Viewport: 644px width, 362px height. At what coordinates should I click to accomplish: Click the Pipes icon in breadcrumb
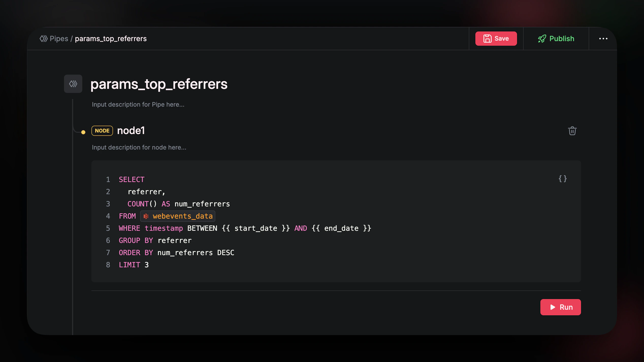[x=43, y=39]
